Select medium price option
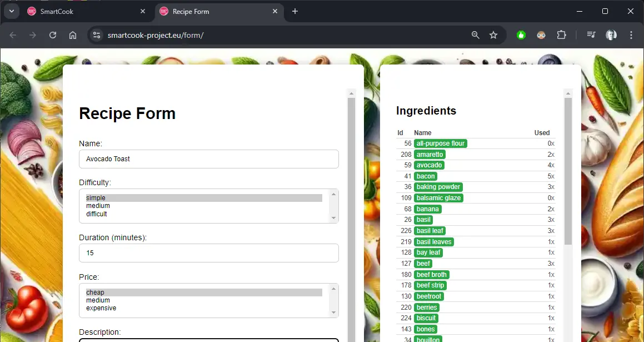This screenshot has height=342, width=644. click(204, 300)
